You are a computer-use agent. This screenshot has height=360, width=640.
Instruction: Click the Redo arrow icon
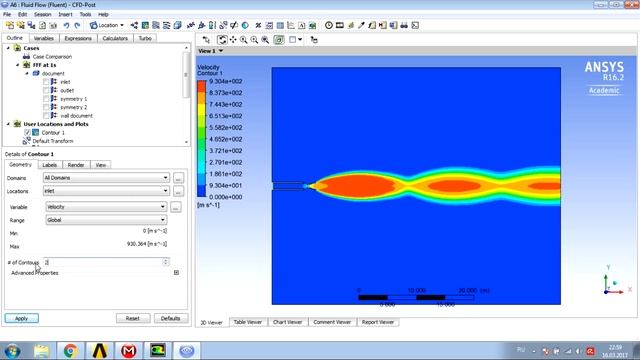pyautogui.click(x=77, y=25)
